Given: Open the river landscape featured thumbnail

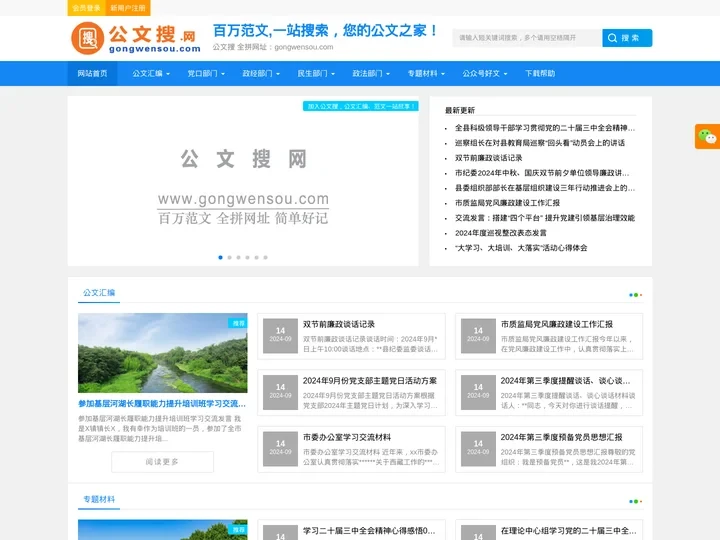Looking at the screenshot, I should (163, 353).
